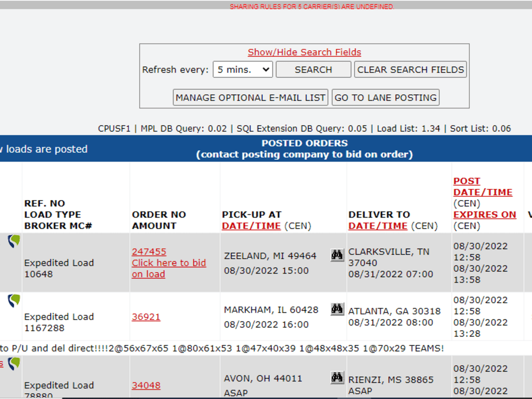The height and width of the screenshot is (399, 532).
Task: Click the company logo icon in order 34048 row
Action: (14, 363)
